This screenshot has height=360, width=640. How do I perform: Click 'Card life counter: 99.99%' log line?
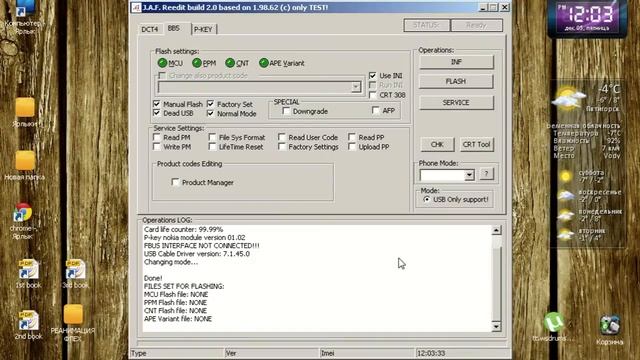click(x=183, y=229)
